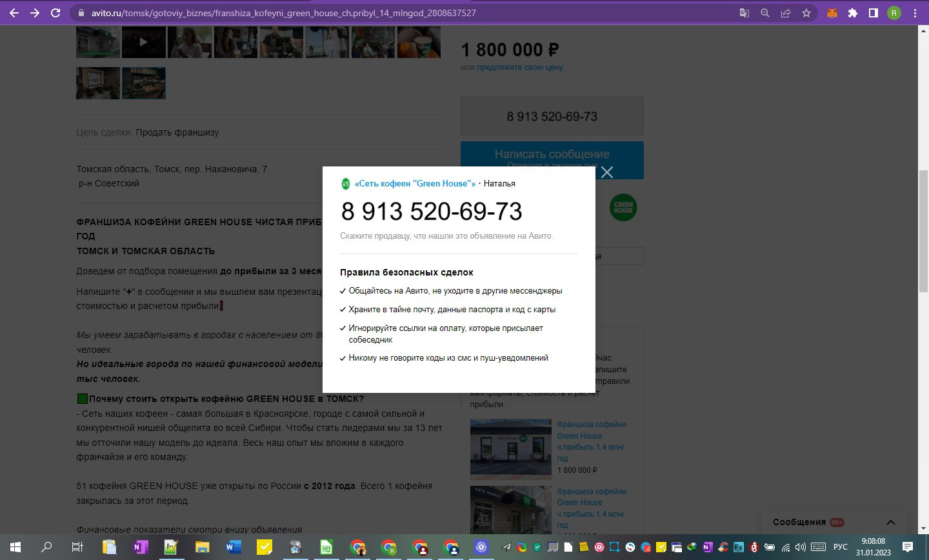Open the first OneNote taskbar icon
Image resolution: width=929 pixels, height=560 pixels.
click(140, 547)
